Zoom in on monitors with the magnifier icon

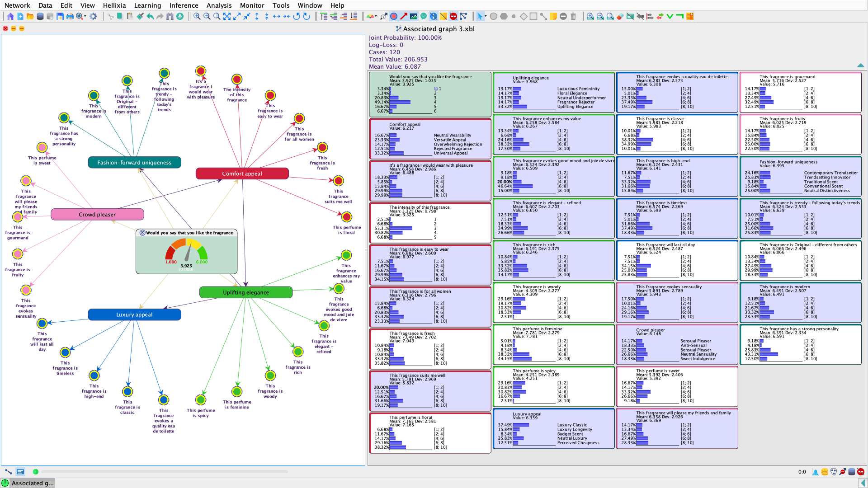(x=590, y=16)
